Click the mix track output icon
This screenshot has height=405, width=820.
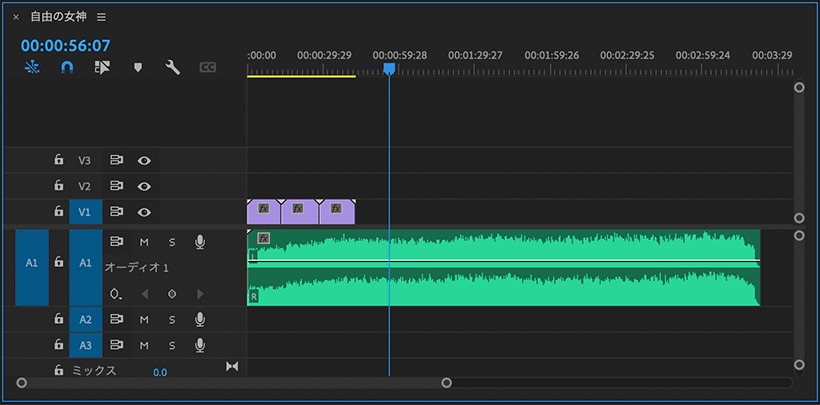(x=232, y=367)
